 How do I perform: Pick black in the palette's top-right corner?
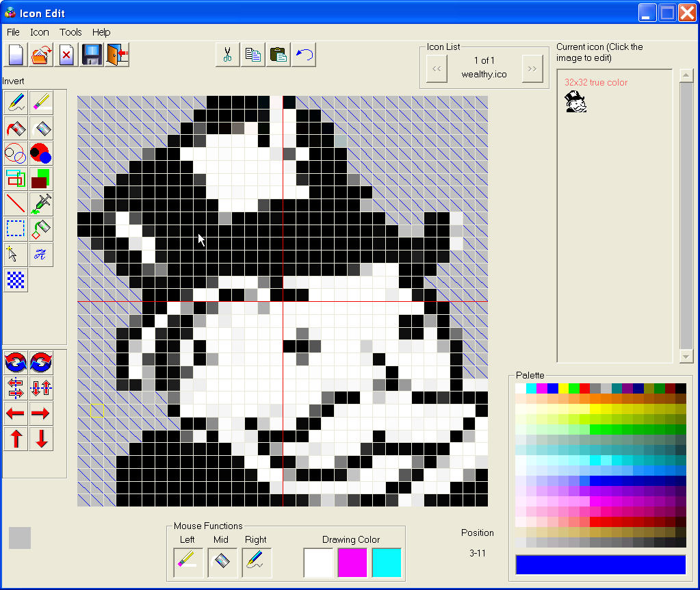click(x=681, y=388)
